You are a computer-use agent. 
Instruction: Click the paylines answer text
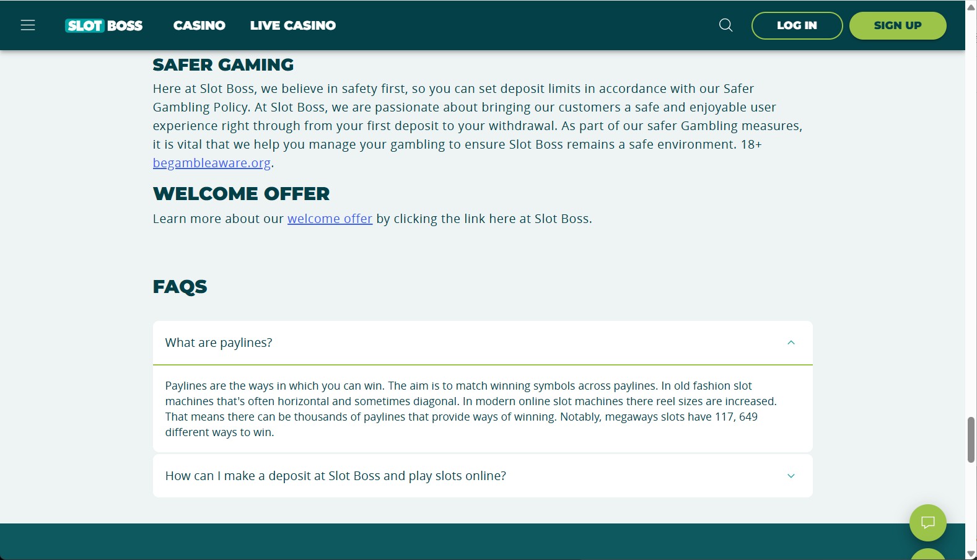pyautogui.click(x=471, y=409)
